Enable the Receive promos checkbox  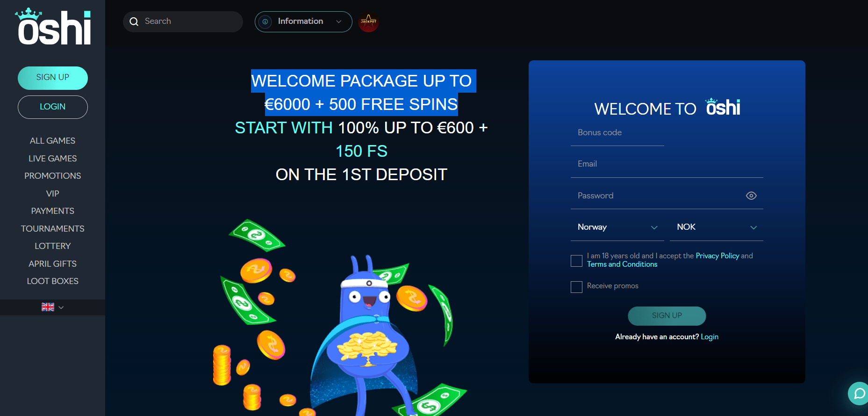pos(576,287)
